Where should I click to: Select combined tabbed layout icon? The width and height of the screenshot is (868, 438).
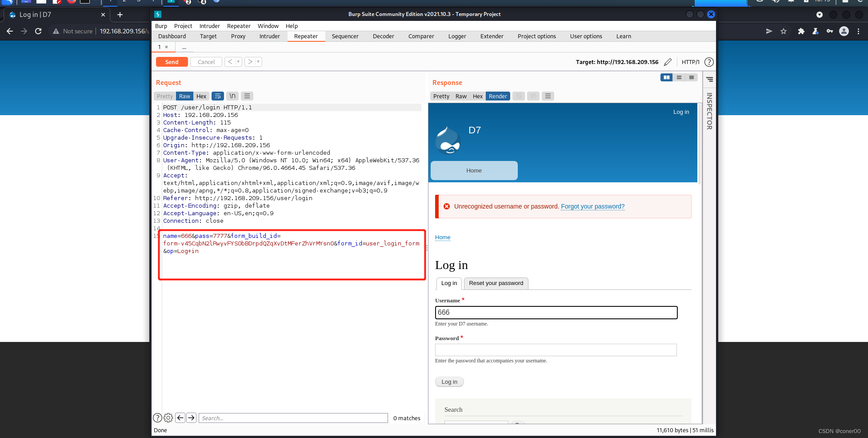692,77
